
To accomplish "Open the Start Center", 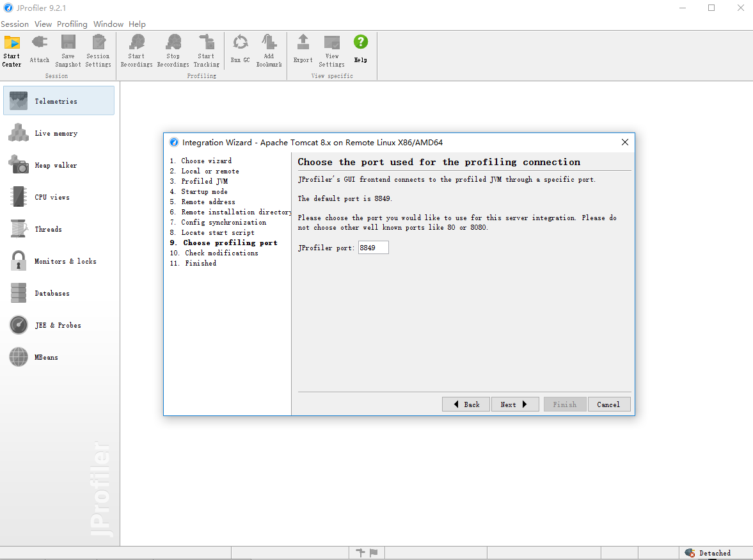I will 12,51.
